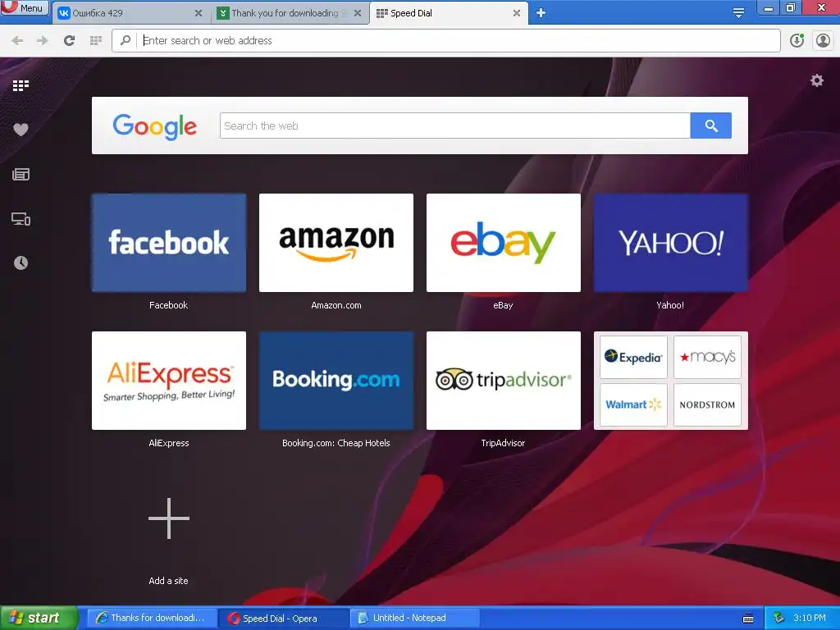Switch to Thanks for downloading taskbar window

click(150, 618)
